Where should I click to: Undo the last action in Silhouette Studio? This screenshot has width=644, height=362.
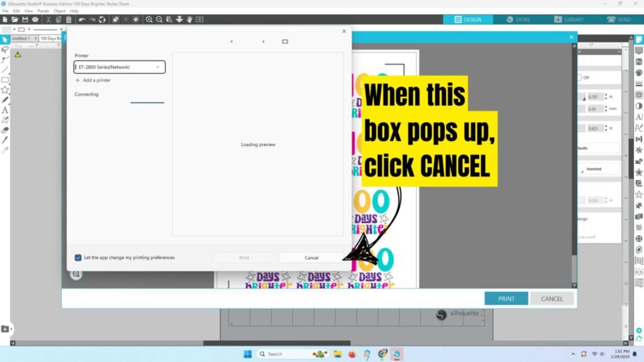tap(82, 19)
